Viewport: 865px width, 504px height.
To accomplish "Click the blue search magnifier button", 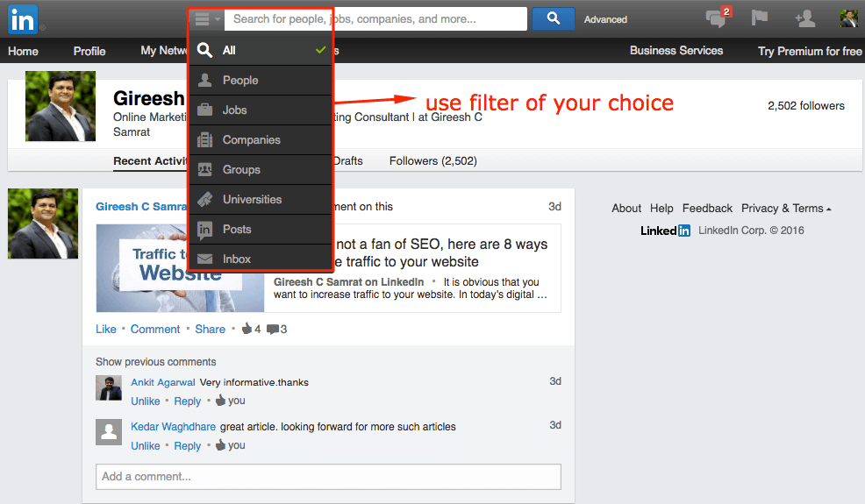I will click(554, 18).
